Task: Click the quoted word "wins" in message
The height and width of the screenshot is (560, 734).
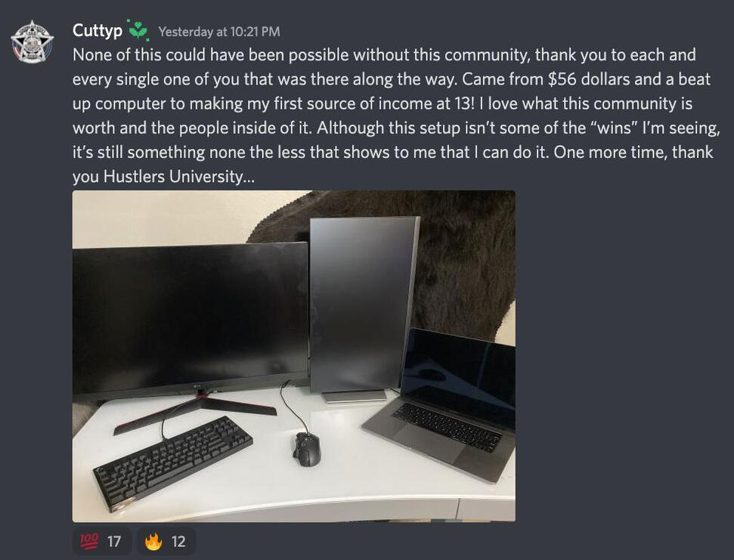Action: 615,128
